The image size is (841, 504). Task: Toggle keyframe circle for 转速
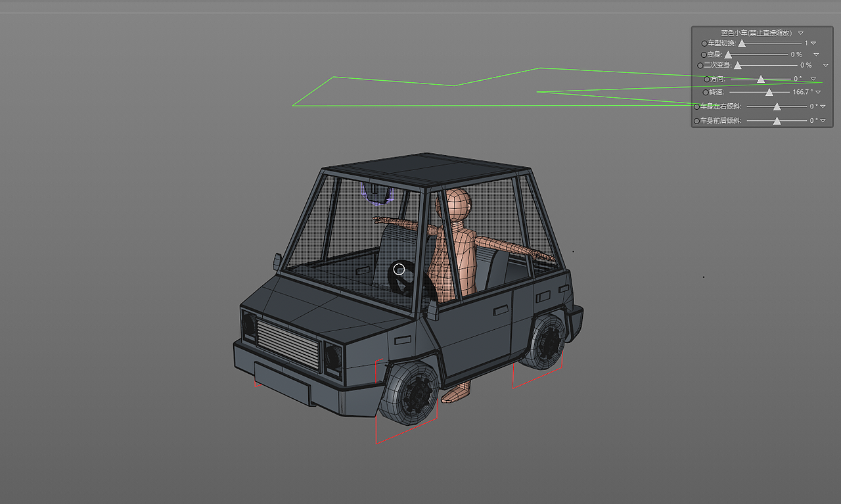(706, 93)
